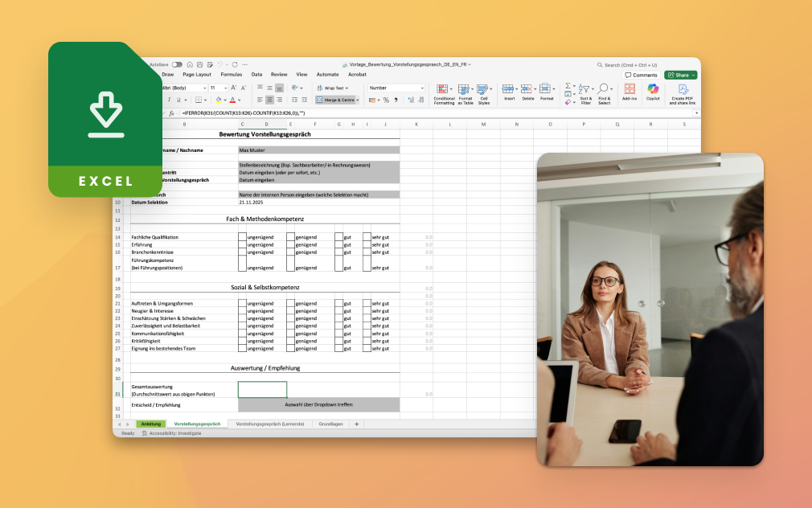This screenshot has width=812, height=508.
Task: Open the Formulas ribbon tab
Action: pos(232,75)
